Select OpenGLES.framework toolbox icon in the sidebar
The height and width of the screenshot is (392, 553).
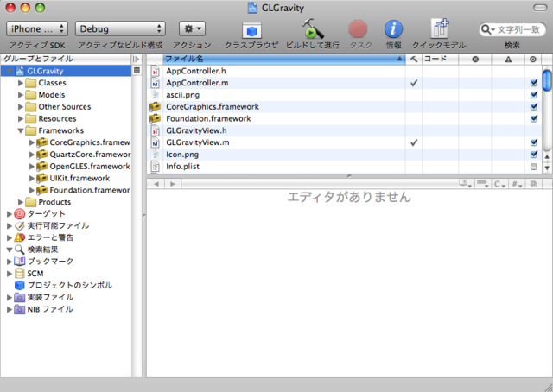point(42,166)
